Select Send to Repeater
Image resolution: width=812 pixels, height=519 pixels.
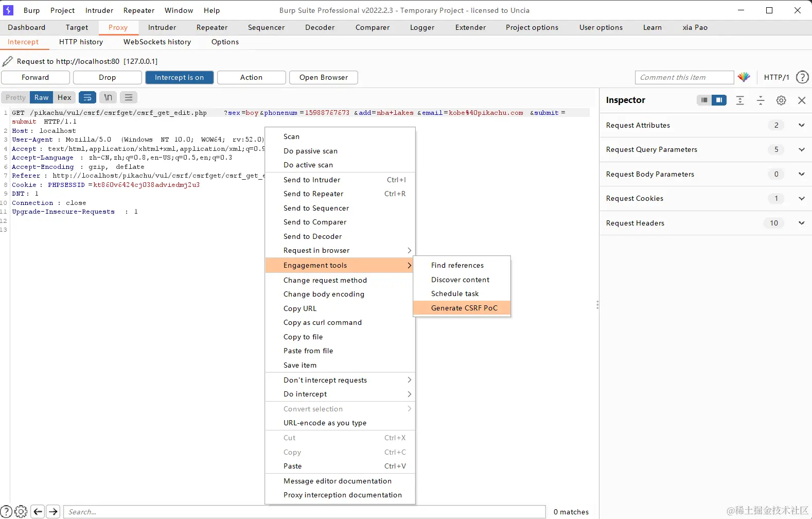(340, 194)
